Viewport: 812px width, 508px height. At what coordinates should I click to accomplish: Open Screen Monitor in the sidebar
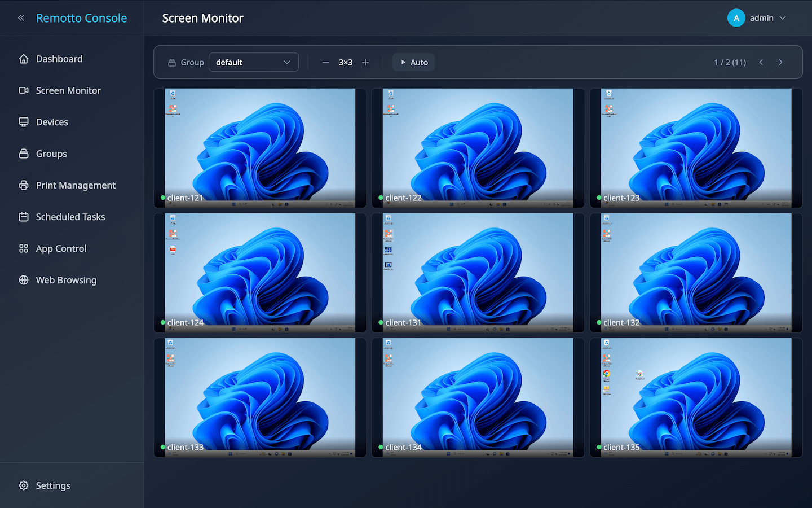pyautogui.click(x=68, y=90)
